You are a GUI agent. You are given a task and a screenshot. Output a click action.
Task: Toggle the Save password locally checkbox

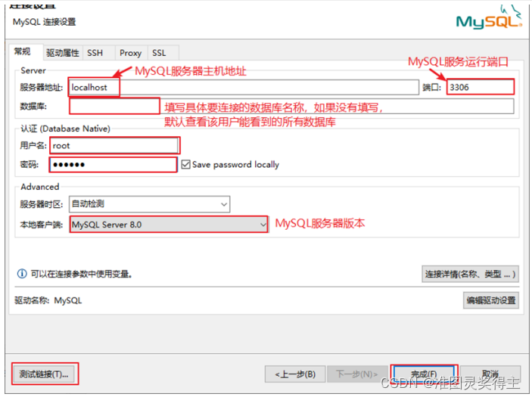[x=186, y=164]
